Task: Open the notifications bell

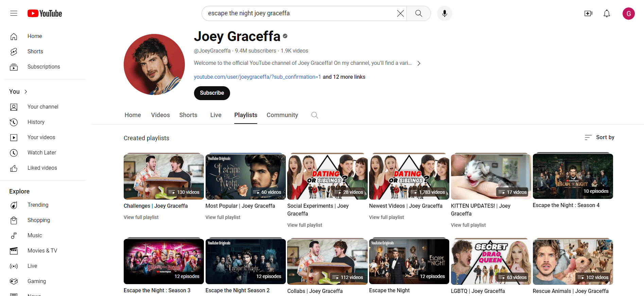Action: pyautogui.click(x=607, y=13)
